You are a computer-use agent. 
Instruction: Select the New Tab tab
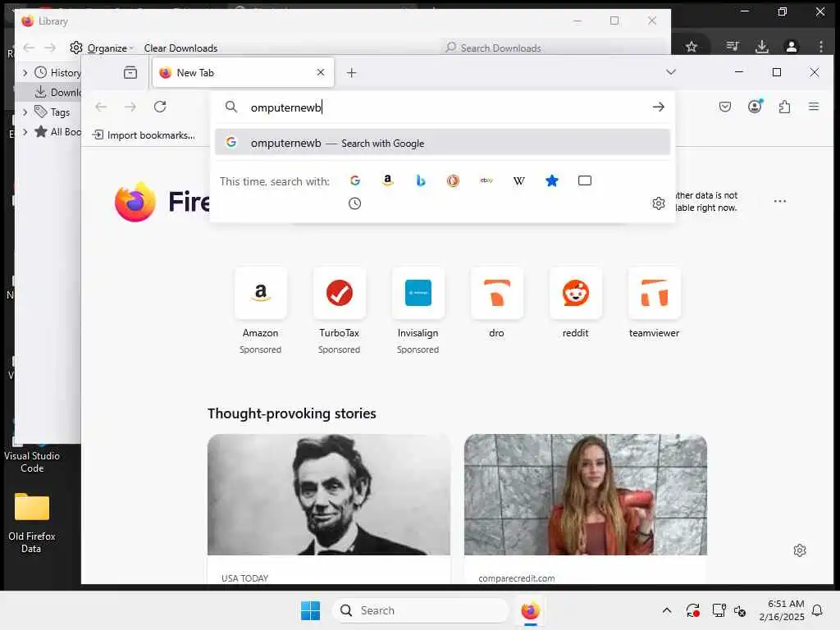point(243,72)
